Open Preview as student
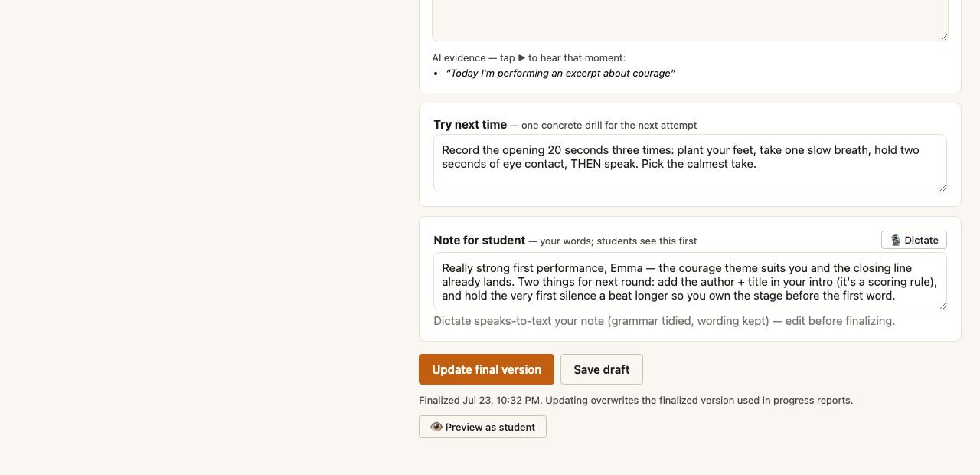Screen dimensions: 980x475 click(x=482, y=427)
